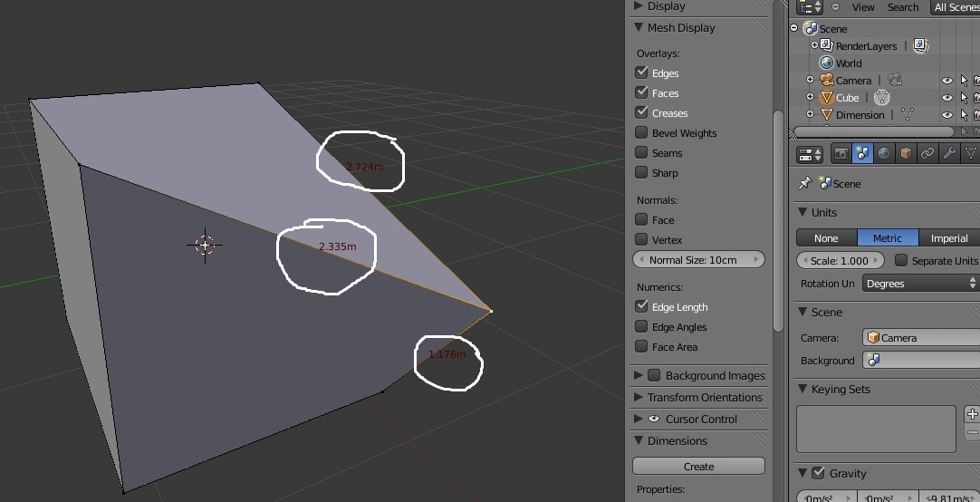This screenshot has height=502, width=980.
Task: Open the Rotation Units Degrees dropdown
Action: click(x=920, y=284)
